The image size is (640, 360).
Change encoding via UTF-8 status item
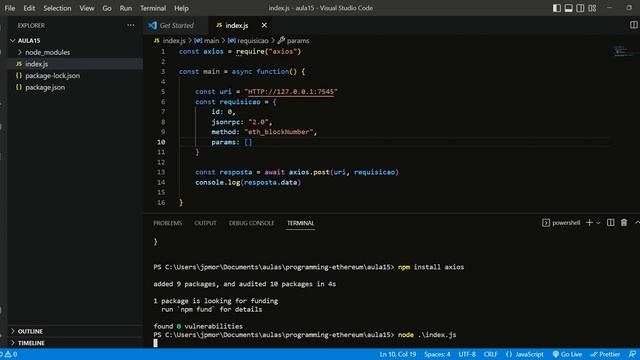click(467, 354)
